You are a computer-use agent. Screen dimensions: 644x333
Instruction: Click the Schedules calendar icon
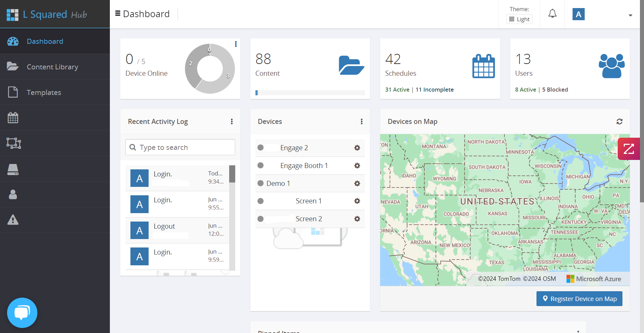pyautogui.click(x=484, y=66)
